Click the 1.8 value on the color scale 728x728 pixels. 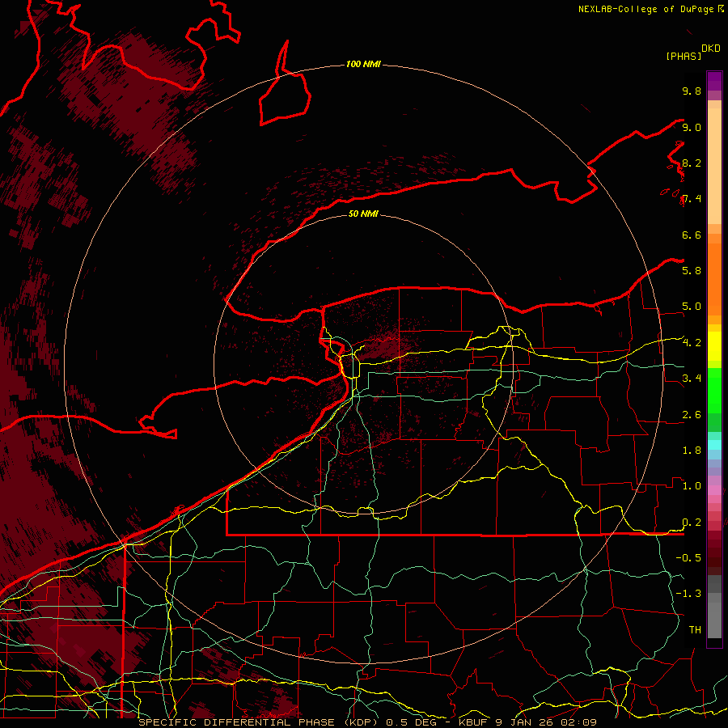pos(692,451)
